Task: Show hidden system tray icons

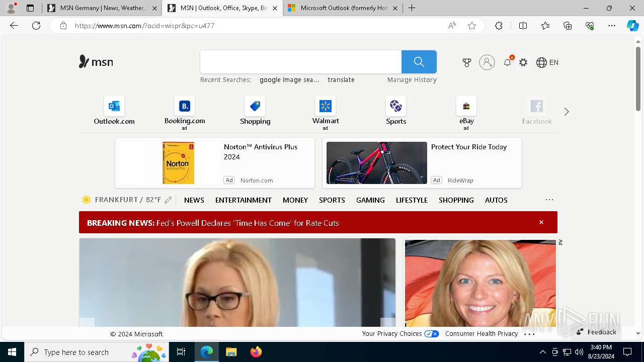Action: coord(542,352)
